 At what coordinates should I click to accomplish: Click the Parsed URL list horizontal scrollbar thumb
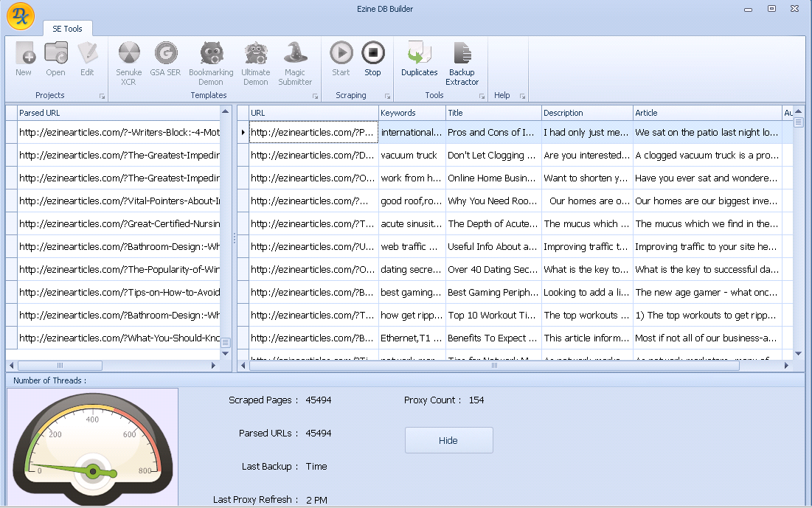point(60,366)
